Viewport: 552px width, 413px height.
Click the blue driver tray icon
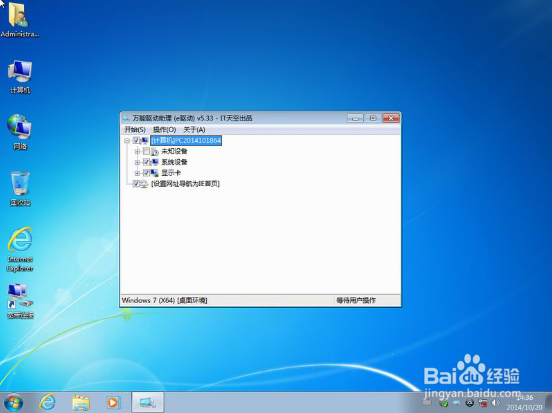coord(457,403)
